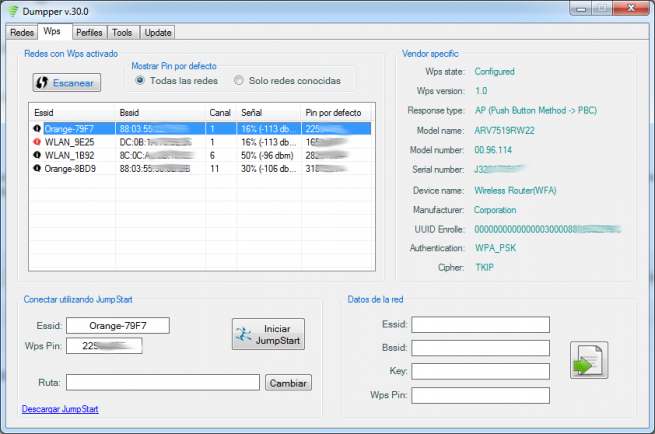Image resolution: width=655 pixels, height=434 pixels.
Task: Open the Tools tab
Action: tap(123, 33)
